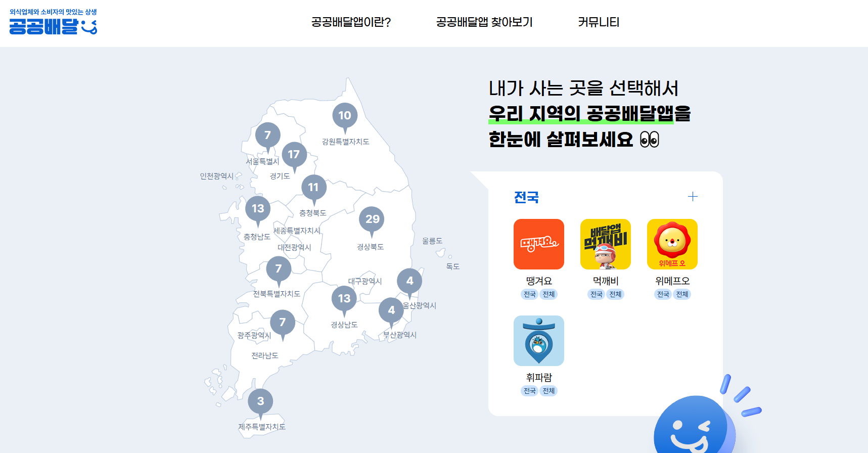868x453 pixels.
Task: Click the 전국 panel heading
Action: (526, 197)
